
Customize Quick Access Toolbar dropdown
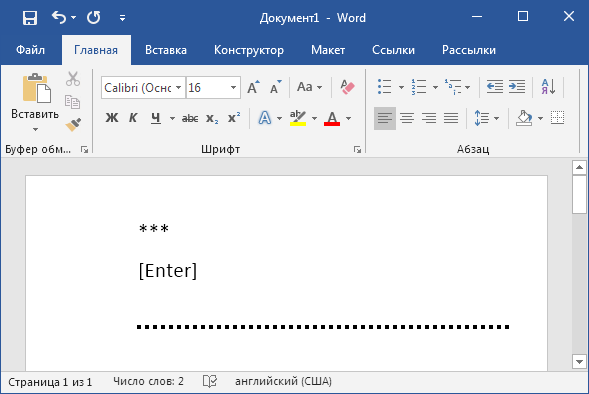(x=122, y=18)
